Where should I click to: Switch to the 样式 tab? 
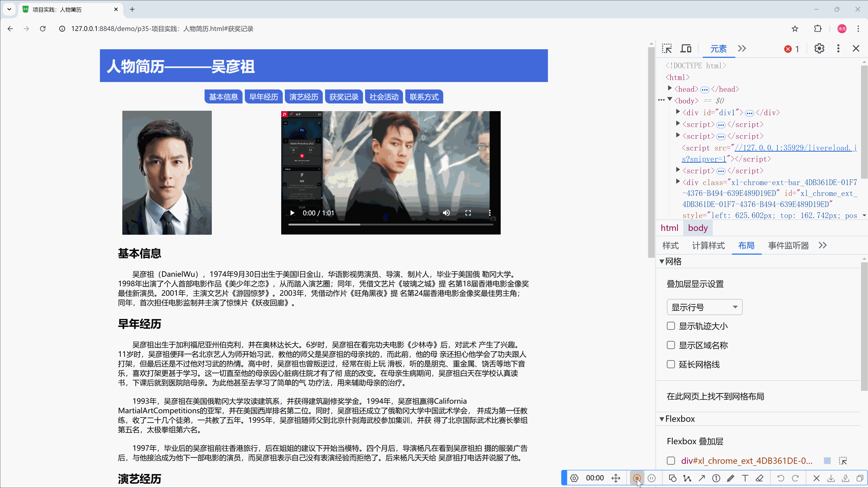[x=670, y=246]
